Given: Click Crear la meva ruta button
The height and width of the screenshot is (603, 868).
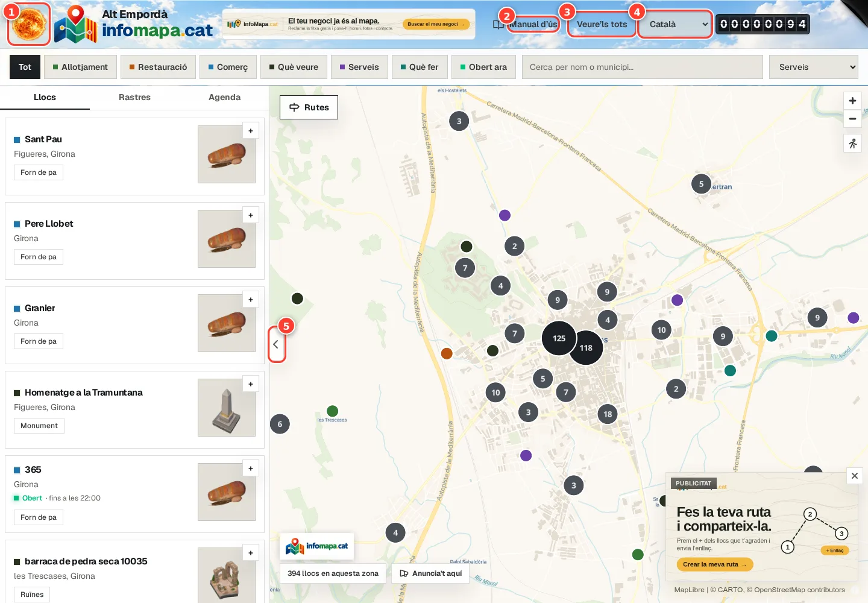Looking at the screenshot, I should [x=715, y=564].
